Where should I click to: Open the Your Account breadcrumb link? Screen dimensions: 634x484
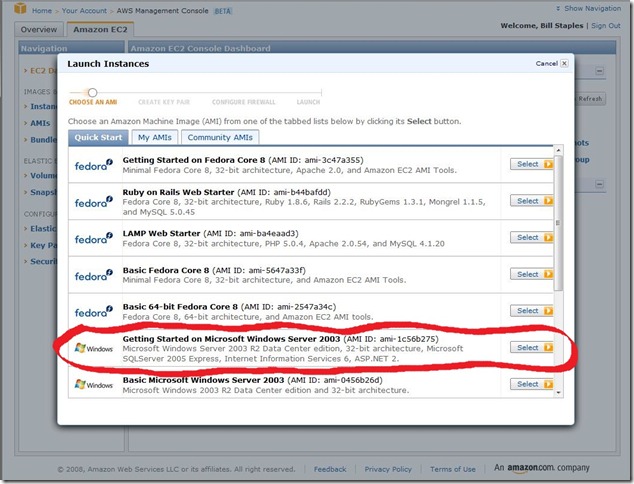coord(84,11)
